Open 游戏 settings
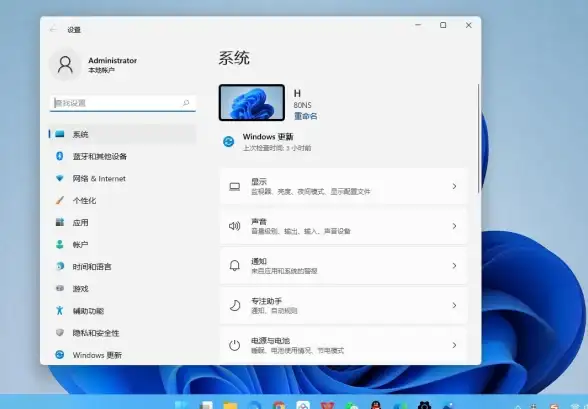The image size is (588, 409). [x=122, y=289]
